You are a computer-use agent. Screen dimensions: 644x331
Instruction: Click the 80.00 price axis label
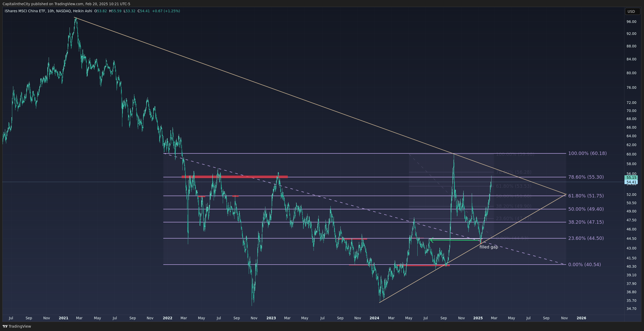coord(631,73)
